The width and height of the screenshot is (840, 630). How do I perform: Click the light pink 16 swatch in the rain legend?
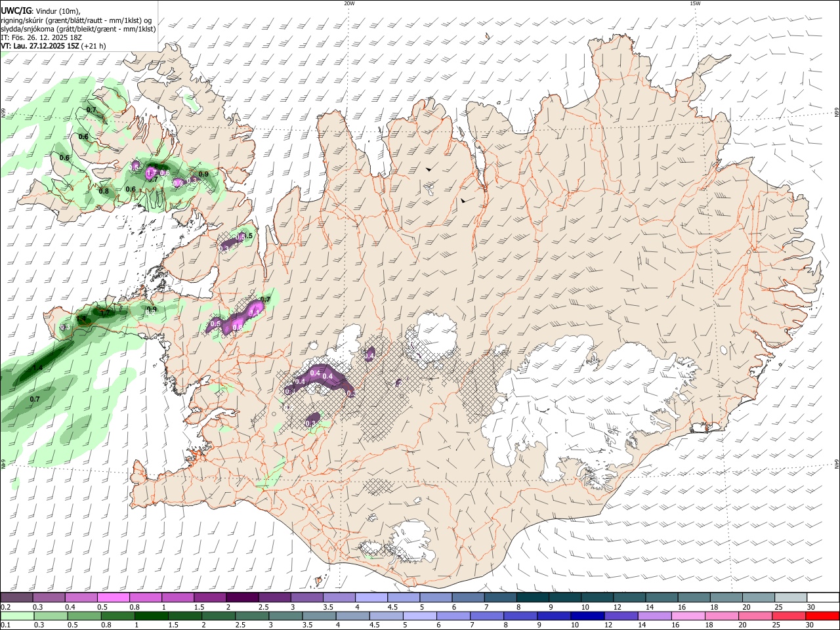coord(688,616)
